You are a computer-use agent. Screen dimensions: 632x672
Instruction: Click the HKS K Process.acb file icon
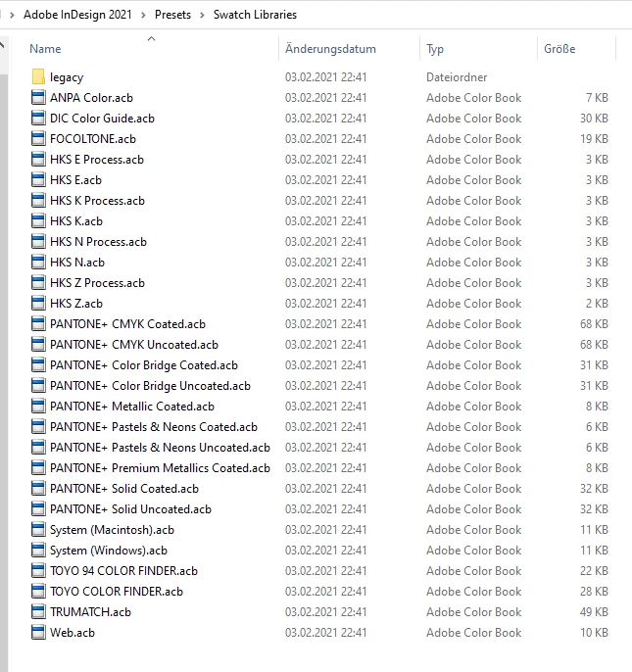(x=38, y=201)
